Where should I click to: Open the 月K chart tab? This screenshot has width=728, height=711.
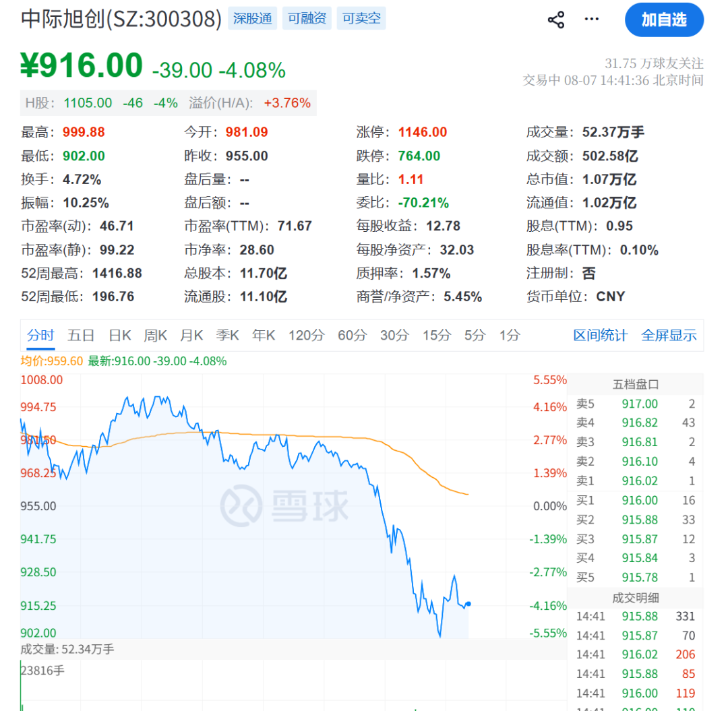point(191,335)
